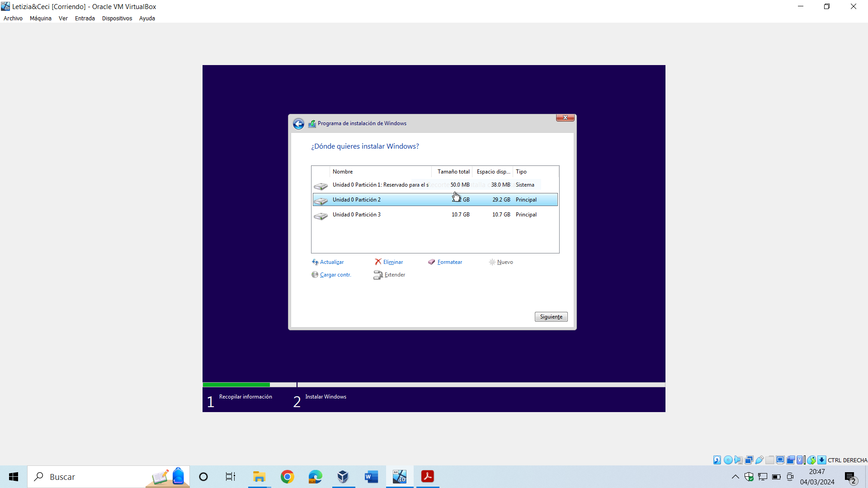Click the back arrow in Windows Setup
The height and width of the screenshot is (488, 868).
coord(298,124)
